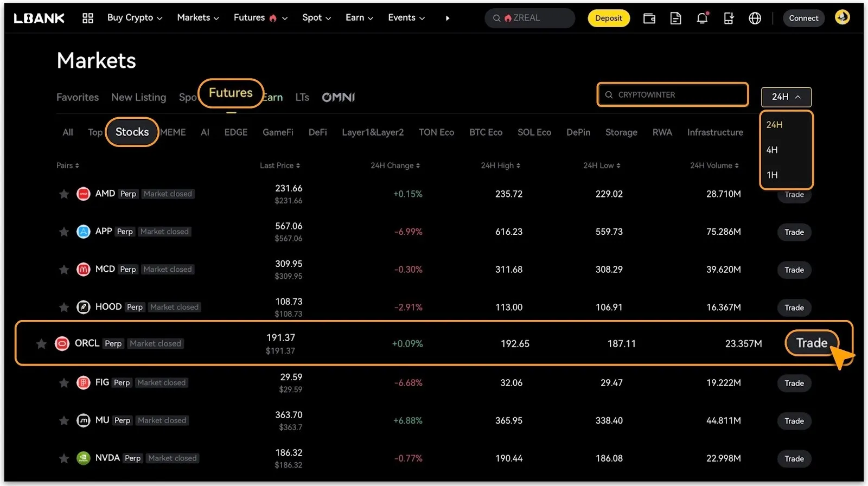This screenshot has width=868, height=486.
Task: Click the NVDA coin logo
Action: click(83, 458)
